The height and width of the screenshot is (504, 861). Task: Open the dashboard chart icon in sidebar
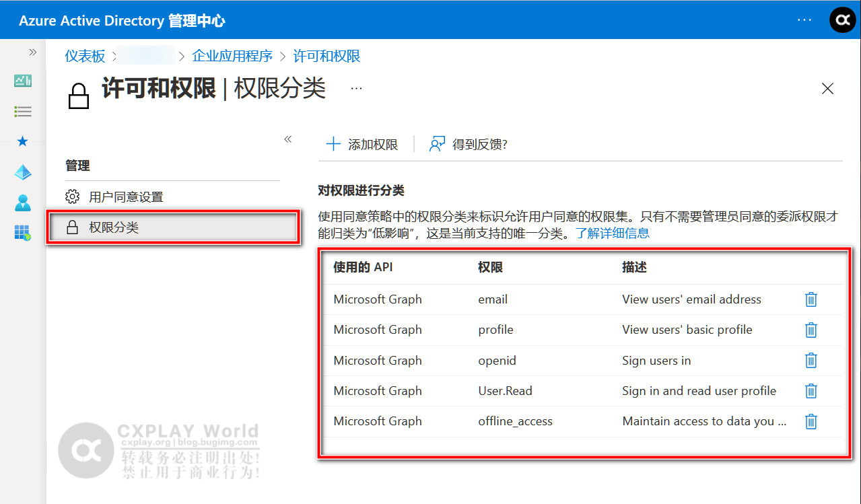coord(23,81)
